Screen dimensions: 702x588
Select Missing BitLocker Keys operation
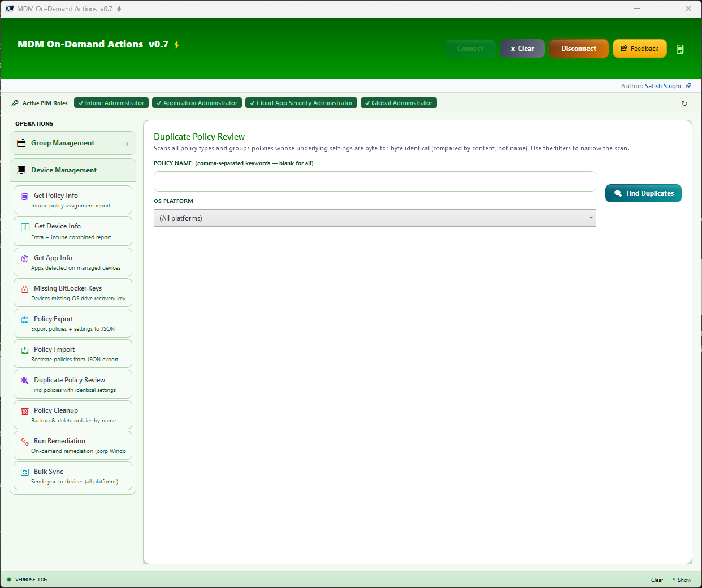click(x=73, y=293)
